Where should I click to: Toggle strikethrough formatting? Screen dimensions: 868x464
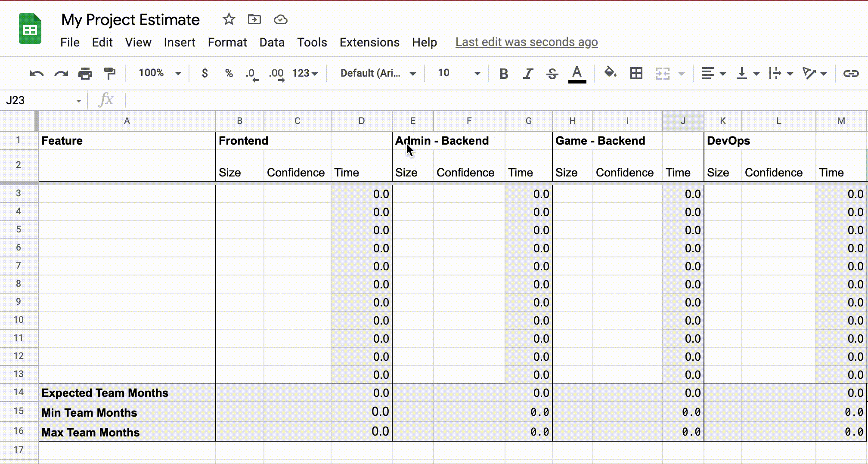(552, 74)
